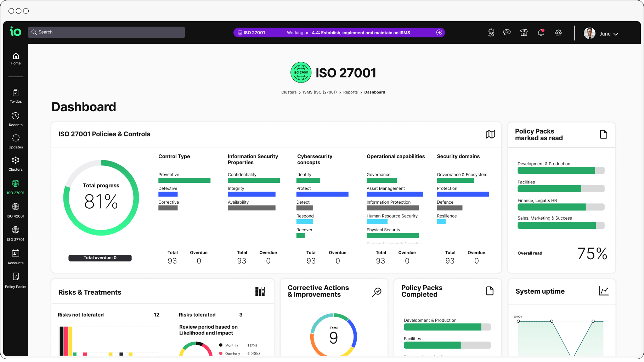Open the video chat help icon

click(x=507, y=32)
